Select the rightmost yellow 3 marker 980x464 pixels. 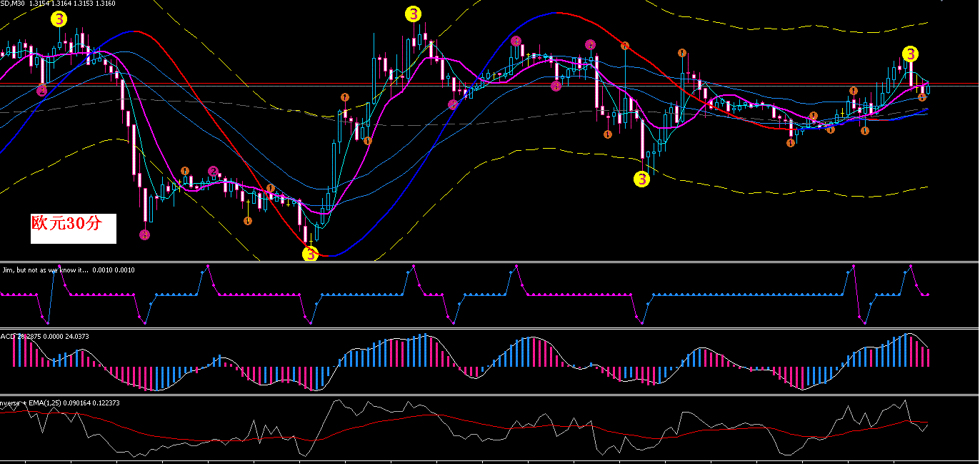click(910, 54)
